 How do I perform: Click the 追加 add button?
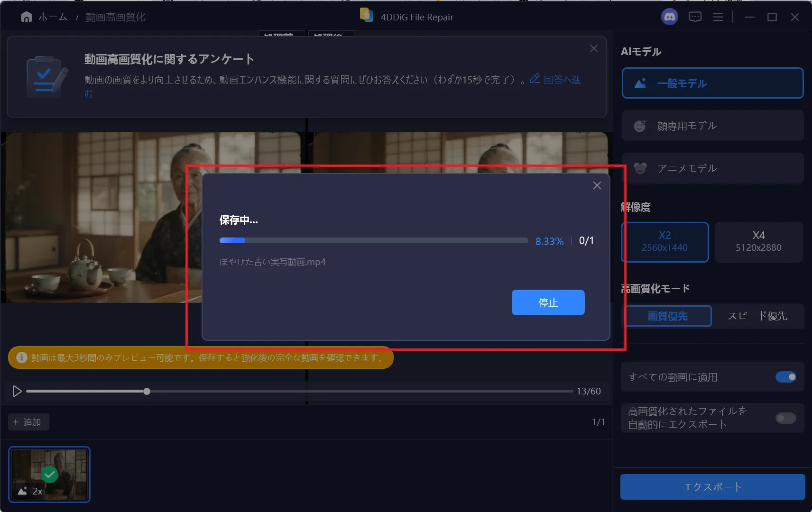coord(28,422)
